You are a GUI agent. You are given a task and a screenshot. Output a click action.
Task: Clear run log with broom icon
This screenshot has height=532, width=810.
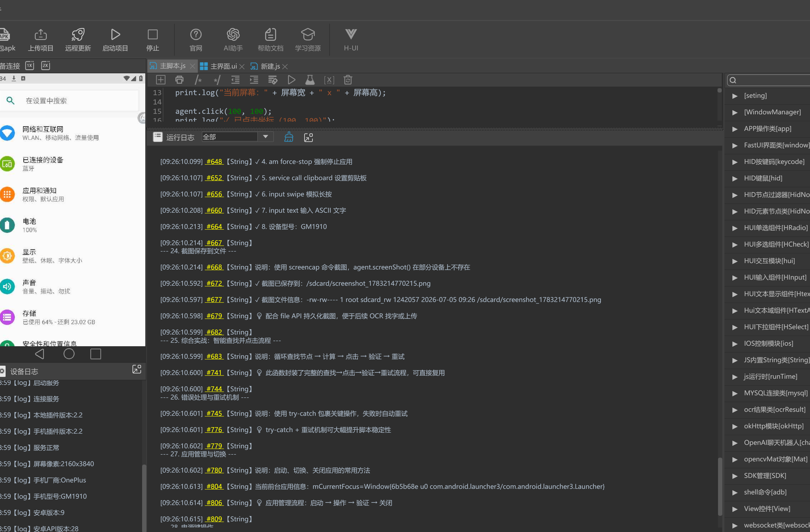pyautogui.click(x=288, y=137)
